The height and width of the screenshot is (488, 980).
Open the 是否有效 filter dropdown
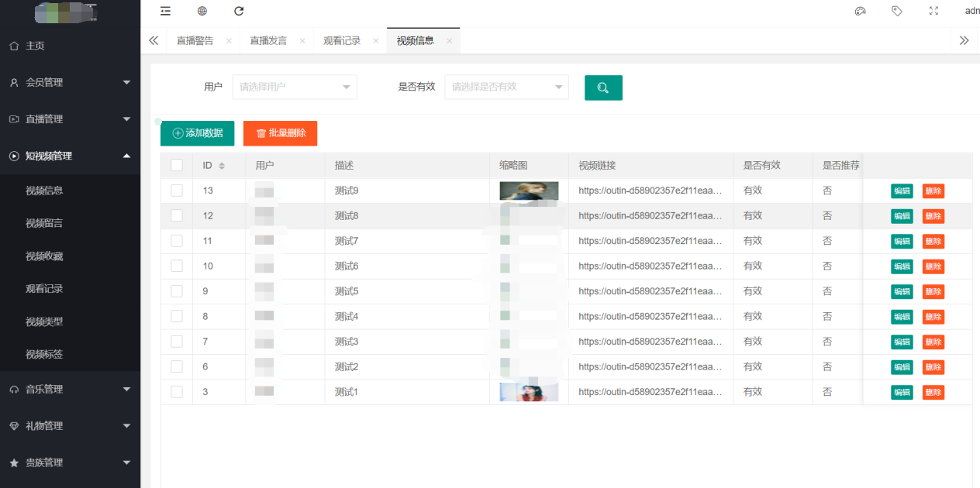click(x=506, y=87)
